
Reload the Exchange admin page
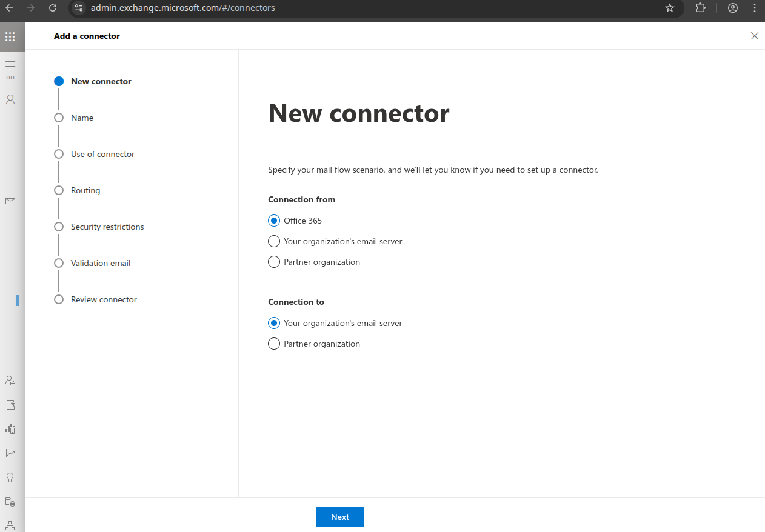coord(53,8)
